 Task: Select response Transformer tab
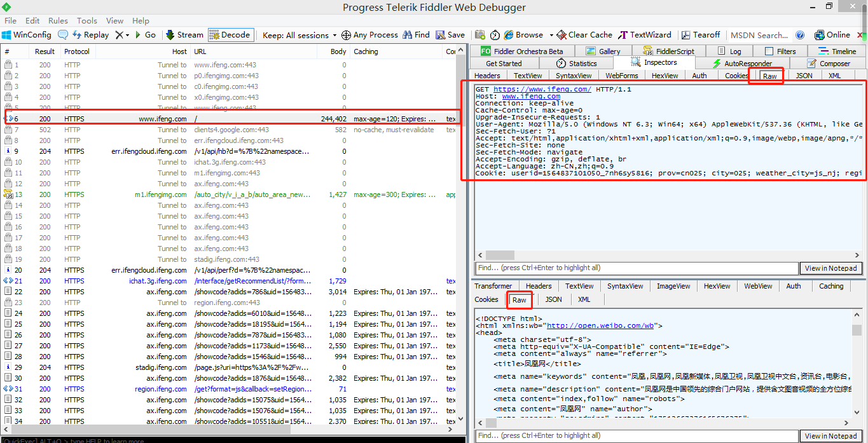click(x=493, y=286)
